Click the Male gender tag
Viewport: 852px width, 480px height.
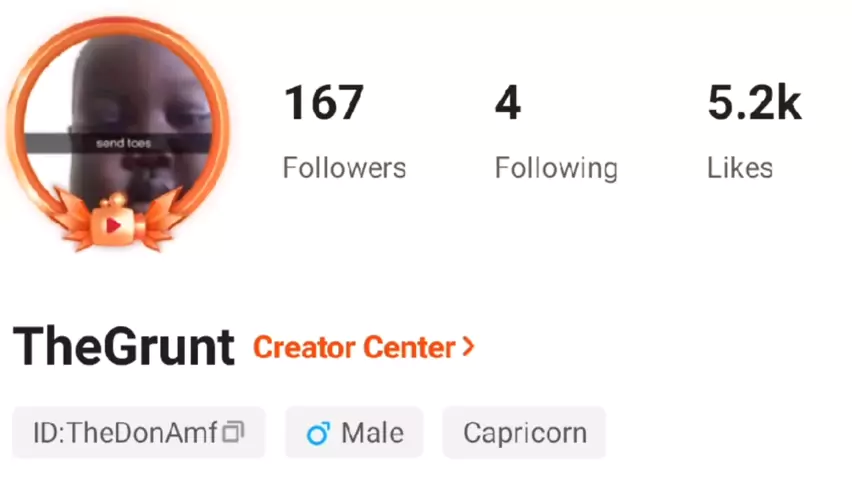coord(354,432)
